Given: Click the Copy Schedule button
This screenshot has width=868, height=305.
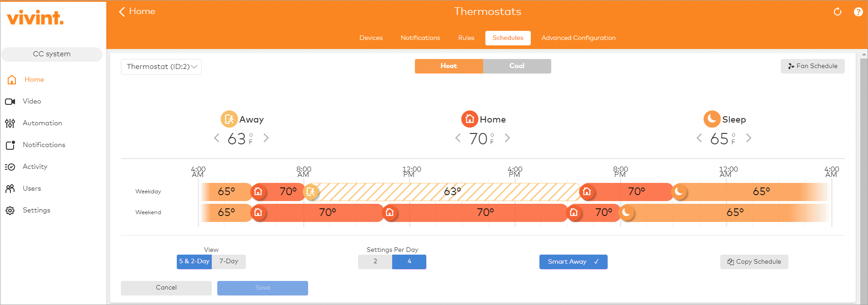Looking at the screenshot, I should (x=754, y=262).
